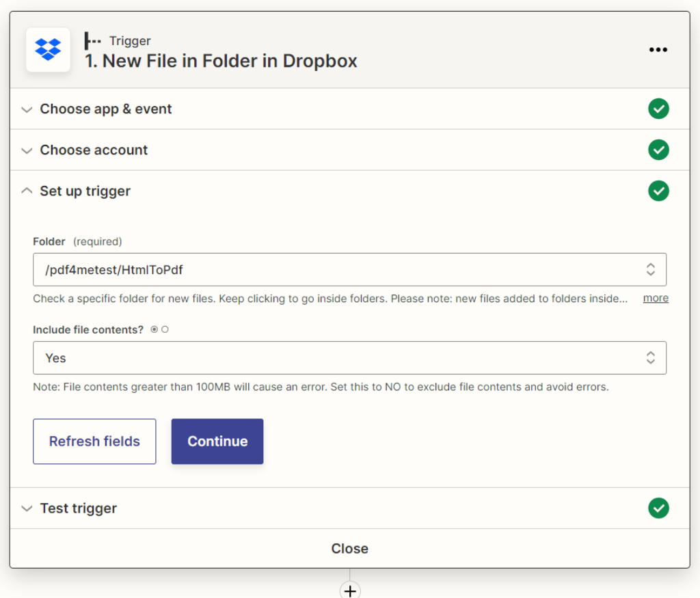Click up-down arrows on the Yes field
Viewport: 700px width, 598px height.
651,358
